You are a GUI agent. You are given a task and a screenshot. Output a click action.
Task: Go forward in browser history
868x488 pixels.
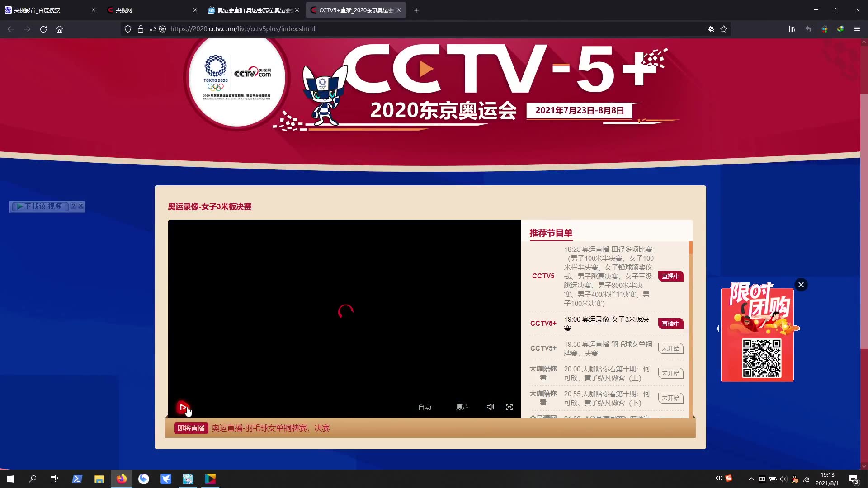27,29
